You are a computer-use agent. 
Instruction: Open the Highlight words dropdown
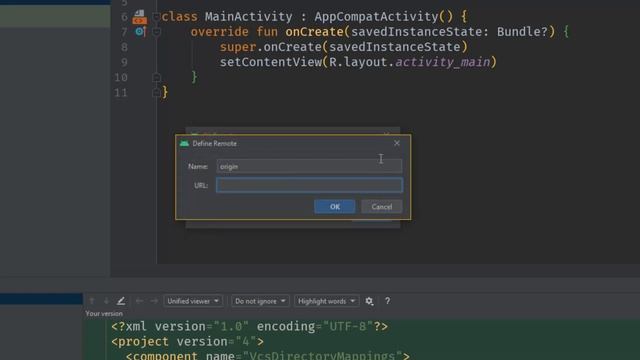point(326,301)
